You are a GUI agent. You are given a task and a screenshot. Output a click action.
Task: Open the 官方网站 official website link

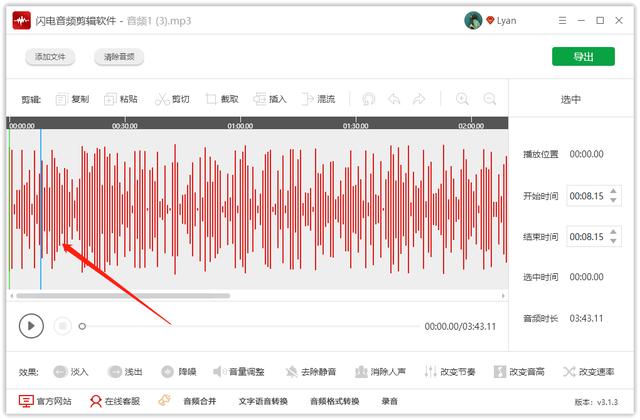(45, 401)
